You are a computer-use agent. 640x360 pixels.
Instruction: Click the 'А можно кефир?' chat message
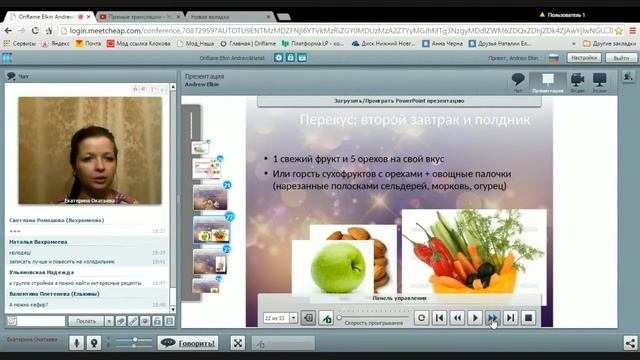pyautogui.click(x=29, y=304)
